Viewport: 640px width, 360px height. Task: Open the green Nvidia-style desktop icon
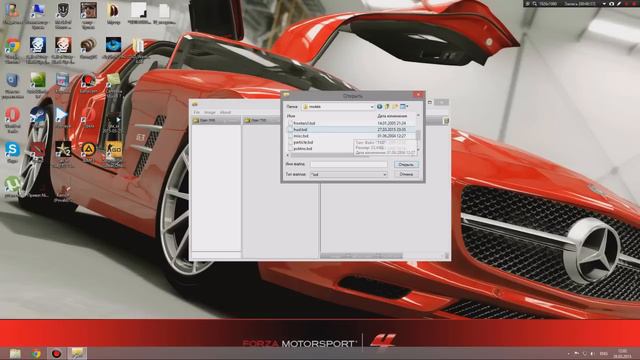click(38, 80)
